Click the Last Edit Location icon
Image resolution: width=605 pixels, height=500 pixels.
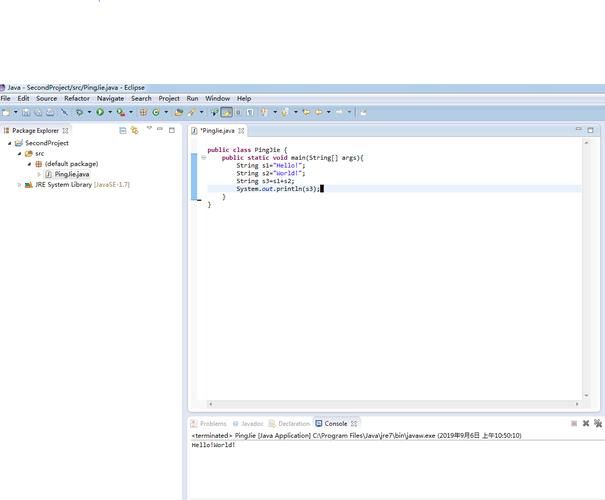[x=306, y=112]
